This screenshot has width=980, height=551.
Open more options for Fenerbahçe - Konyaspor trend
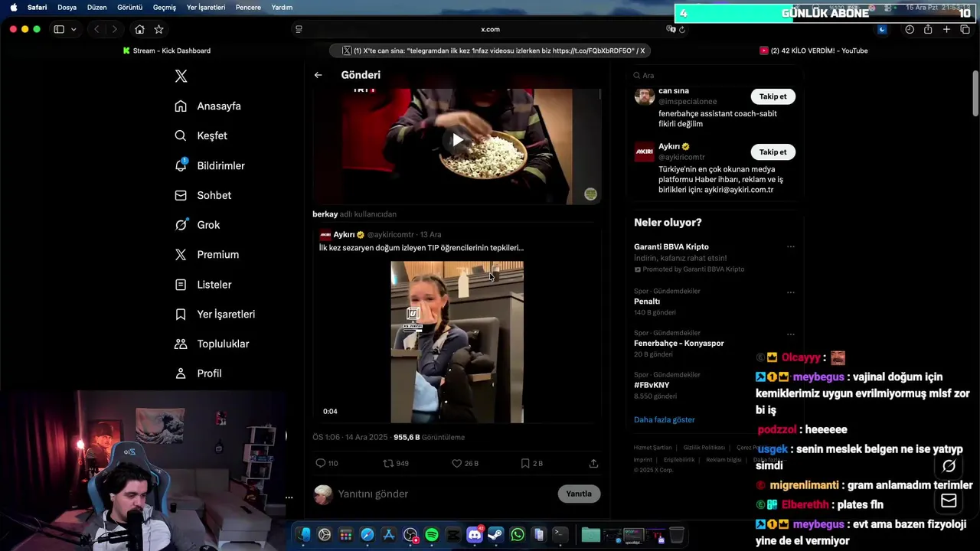pyautogui.click(x=791, y=334)
